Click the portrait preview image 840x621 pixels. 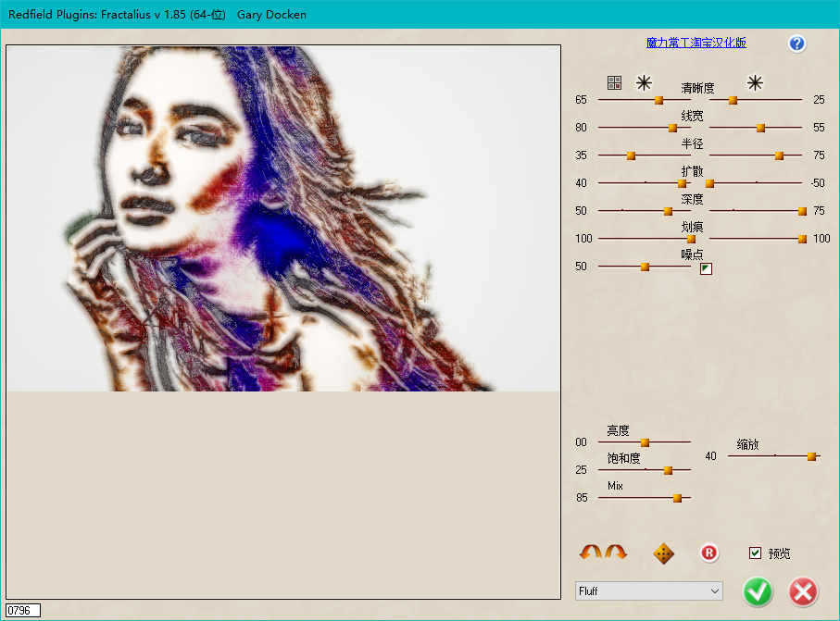click(283, 218)
